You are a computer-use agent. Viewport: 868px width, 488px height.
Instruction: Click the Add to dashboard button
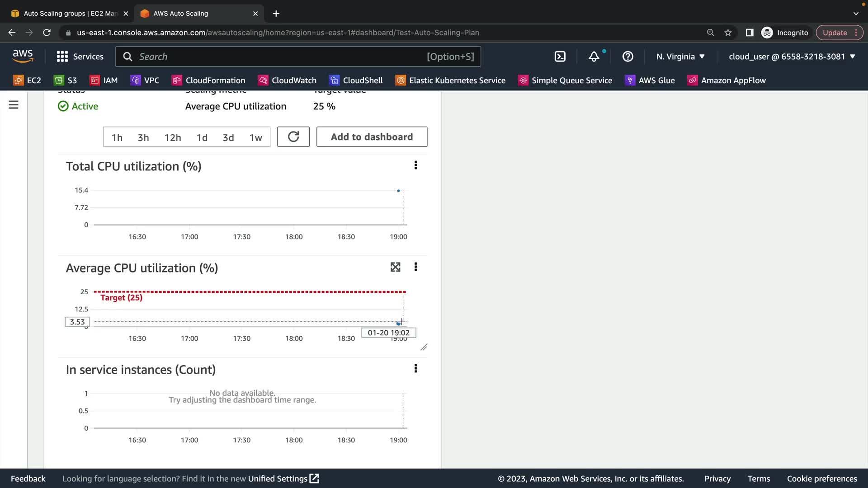click(372, 137)
